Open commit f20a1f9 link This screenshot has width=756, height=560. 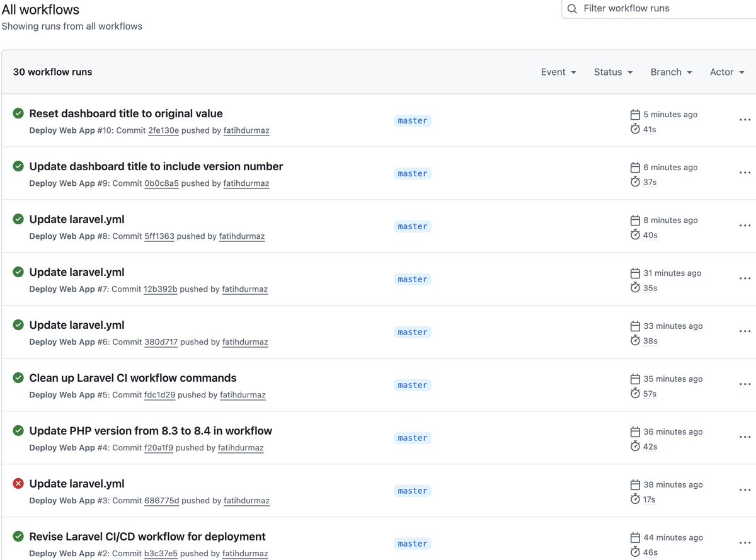click(159, 448)
